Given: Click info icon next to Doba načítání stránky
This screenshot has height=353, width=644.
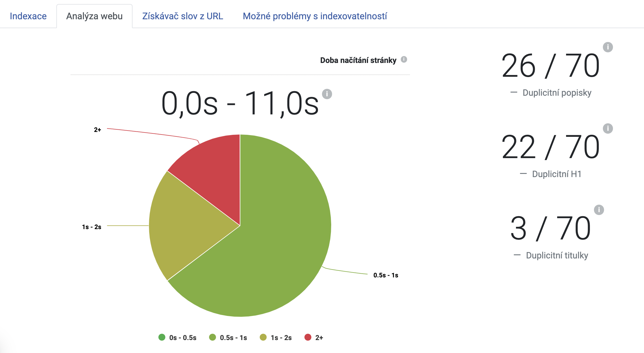Looking at the screenshot, I should [404, 60].
